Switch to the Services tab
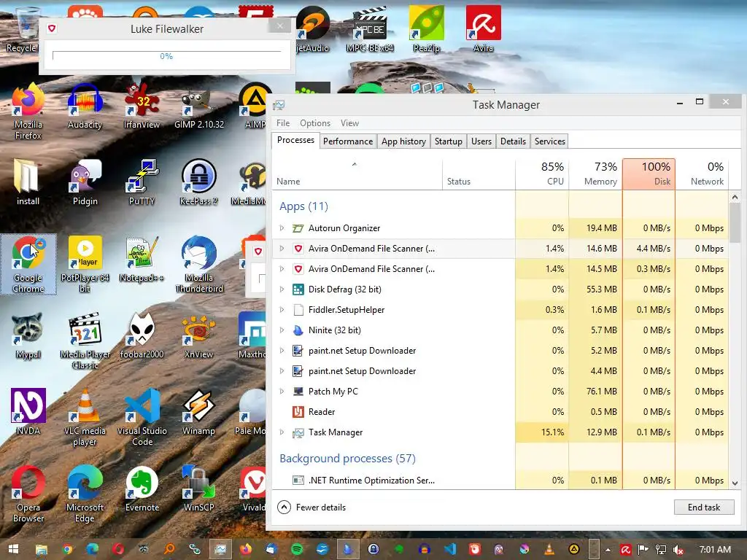Image resolution: width=747 pixels, height=560 pixels. click(550, 141)
